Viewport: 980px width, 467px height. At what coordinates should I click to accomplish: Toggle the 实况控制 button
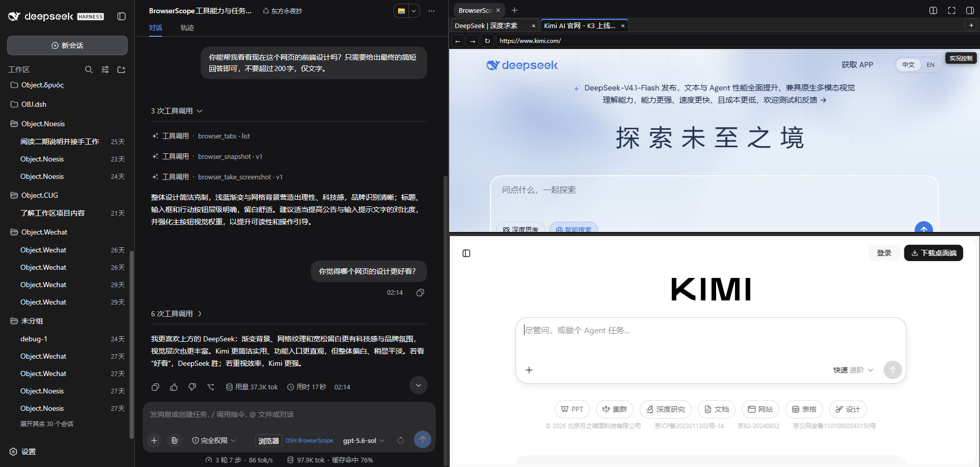(x=961, y=58)
